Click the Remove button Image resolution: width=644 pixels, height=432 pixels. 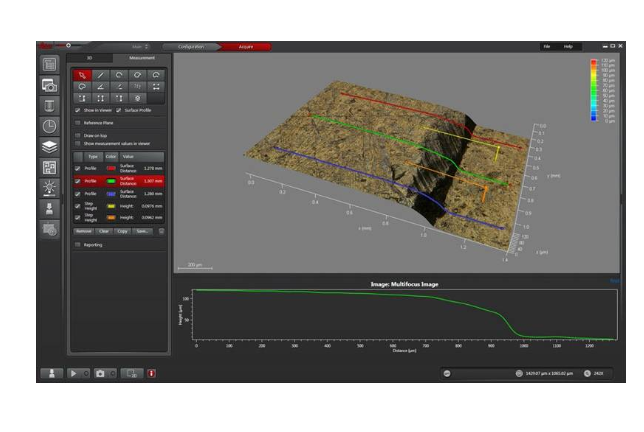pos(83,231)
